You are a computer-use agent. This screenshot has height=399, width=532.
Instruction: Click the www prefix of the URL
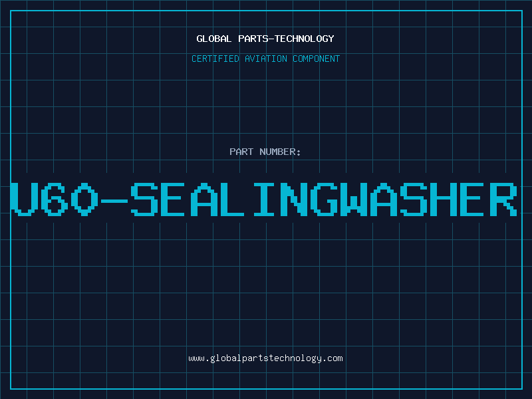click(196, 358)
